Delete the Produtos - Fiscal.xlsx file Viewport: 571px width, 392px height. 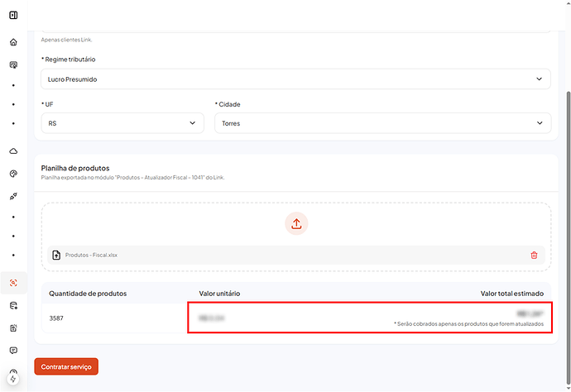pyautogui.click(x=534, y=255)
